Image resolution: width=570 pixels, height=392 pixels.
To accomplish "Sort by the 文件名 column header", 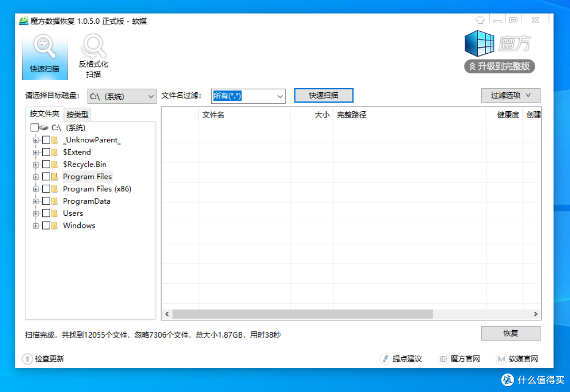I will tap(244, 115).
